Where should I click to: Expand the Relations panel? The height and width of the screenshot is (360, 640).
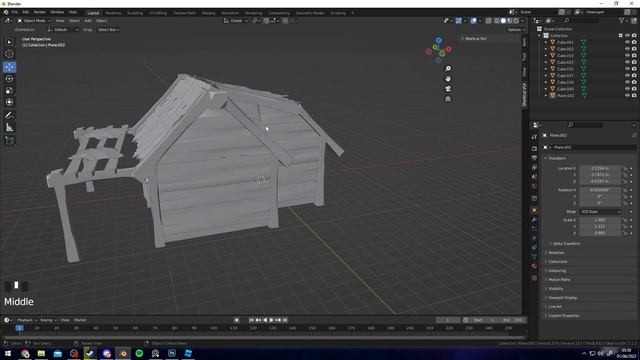coord(556,253)
